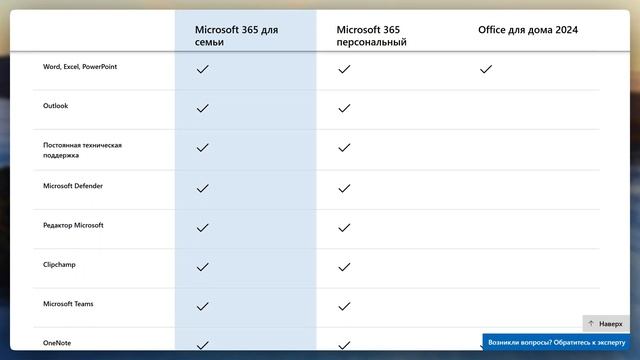Click Word, Excel, PowerPoint checkmark under Office 2024
The height and width of the screenshot is (360, 640).
click(x=486, y=69)
